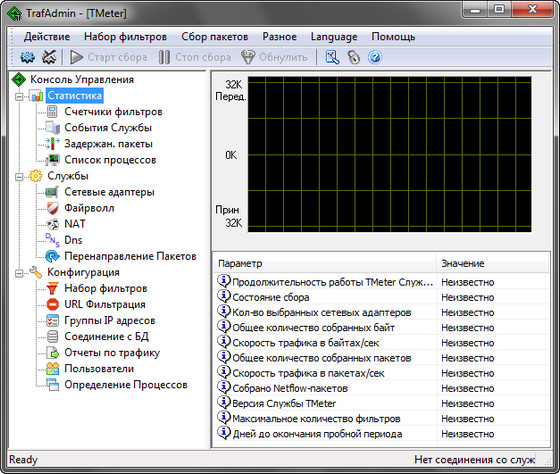Screen dimensions: 560x474
Task: Open the Действие menu
Action: 47,37
